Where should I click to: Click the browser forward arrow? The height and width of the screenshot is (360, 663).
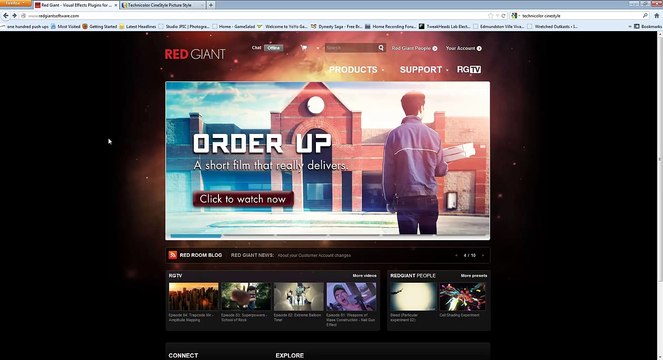(14, 16)
